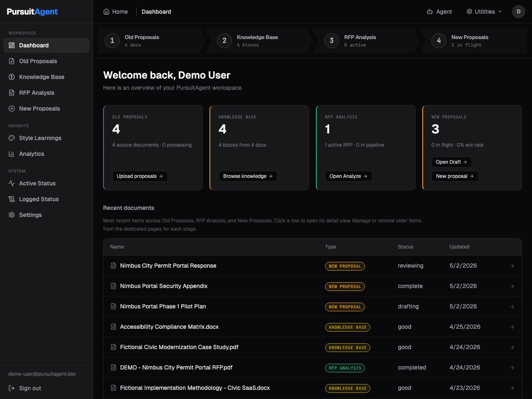
Task: Click the Sign out door icon
Action: [12, 388]
